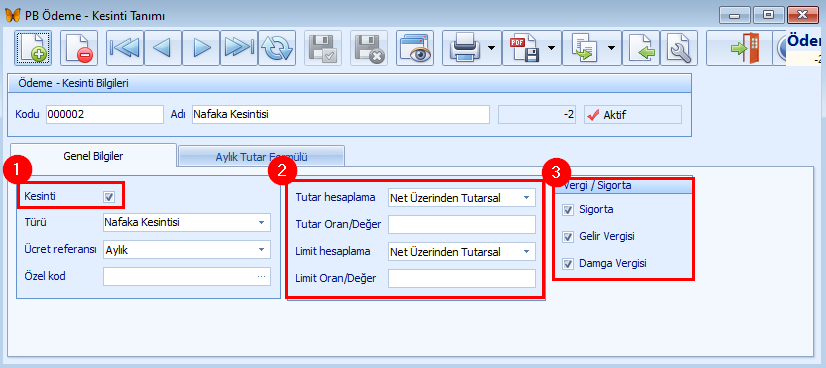Open the copy documents dropdown arrow
The image size is (826, 368).
(612, 48)
